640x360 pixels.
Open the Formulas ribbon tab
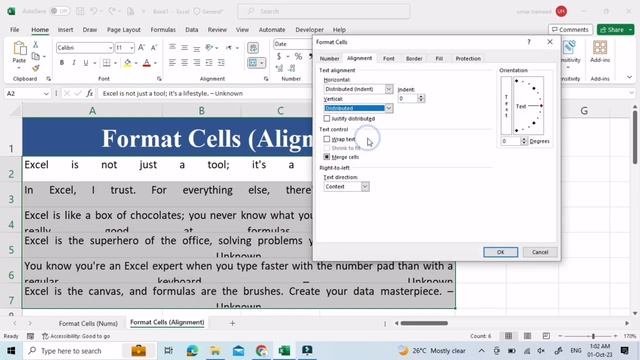point(163,30)
